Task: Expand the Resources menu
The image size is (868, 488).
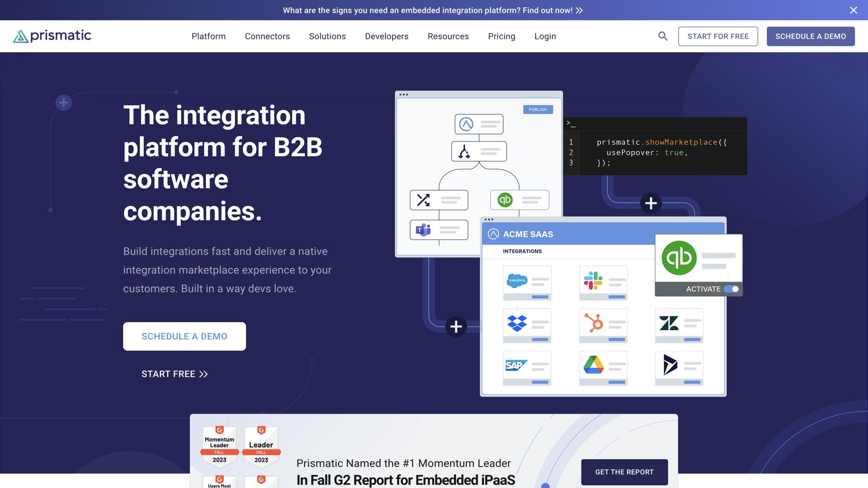Action: click(448, 36)
